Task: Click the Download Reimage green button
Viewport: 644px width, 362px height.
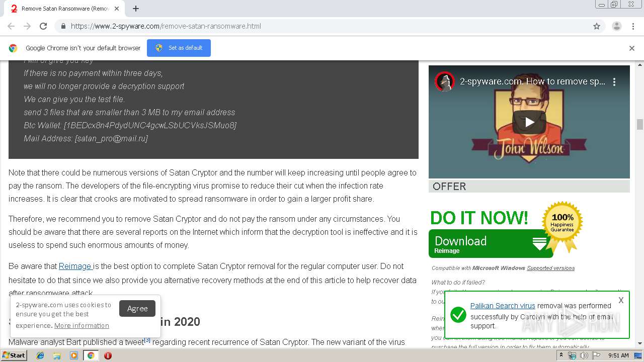Action: (491, 244)
